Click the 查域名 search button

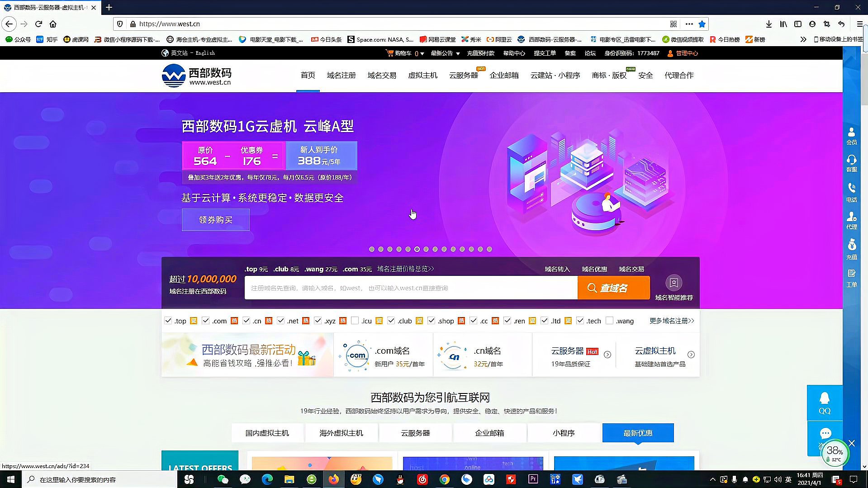coord(614,288)
